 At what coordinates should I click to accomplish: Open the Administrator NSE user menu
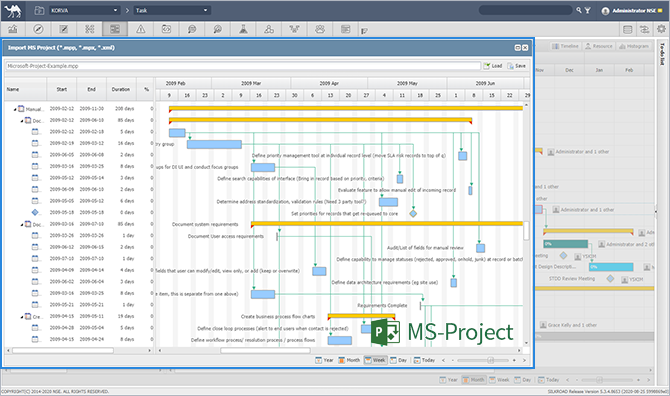(632, 11)
